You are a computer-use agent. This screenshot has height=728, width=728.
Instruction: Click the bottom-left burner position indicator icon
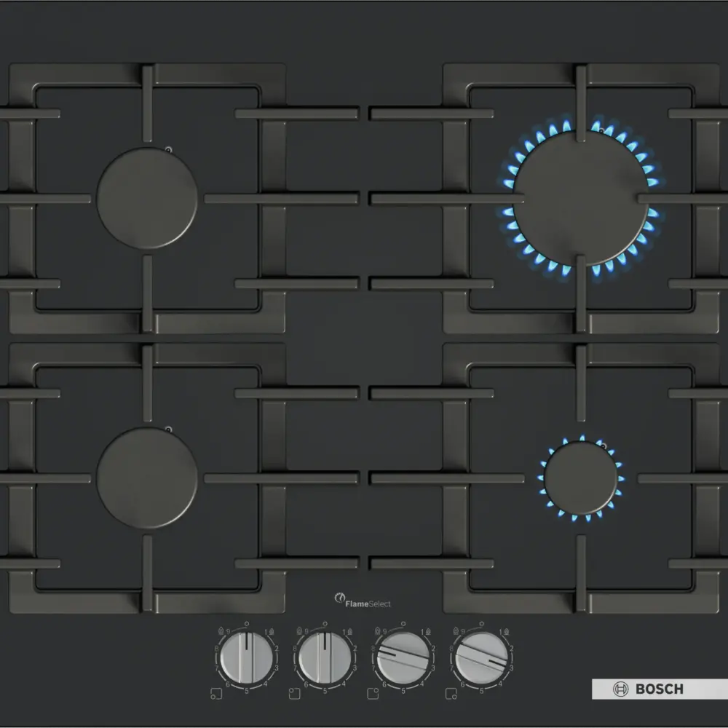click(x=216, y=694)
